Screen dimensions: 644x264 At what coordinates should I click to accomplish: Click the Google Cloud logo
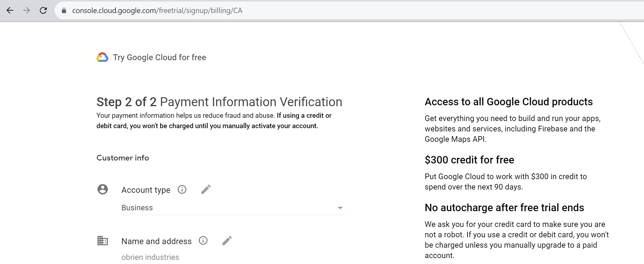[x=102, y=57]
